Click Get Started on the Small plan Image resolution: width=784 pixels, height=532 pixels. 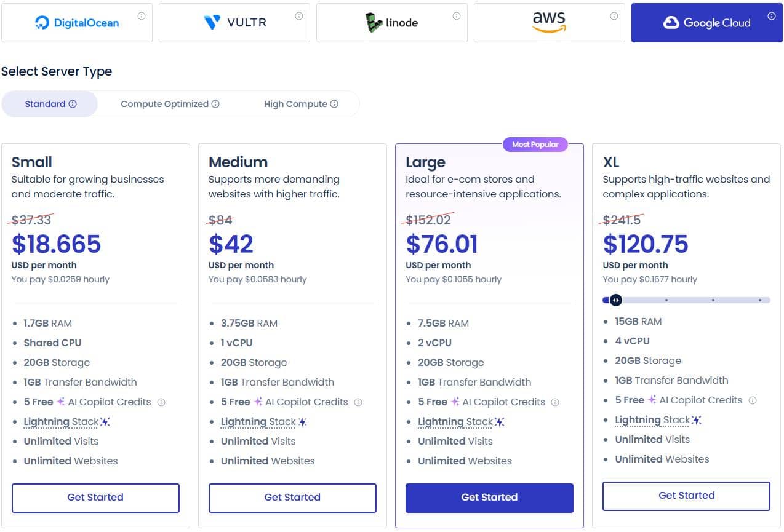click(x=95, y=498)
